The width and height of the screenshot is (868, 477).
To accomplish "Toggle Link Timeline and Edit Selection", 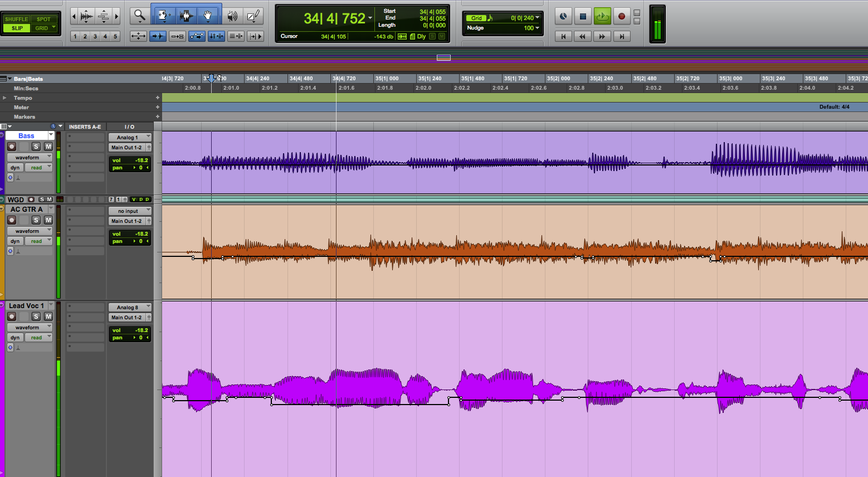I will (216, 36).
